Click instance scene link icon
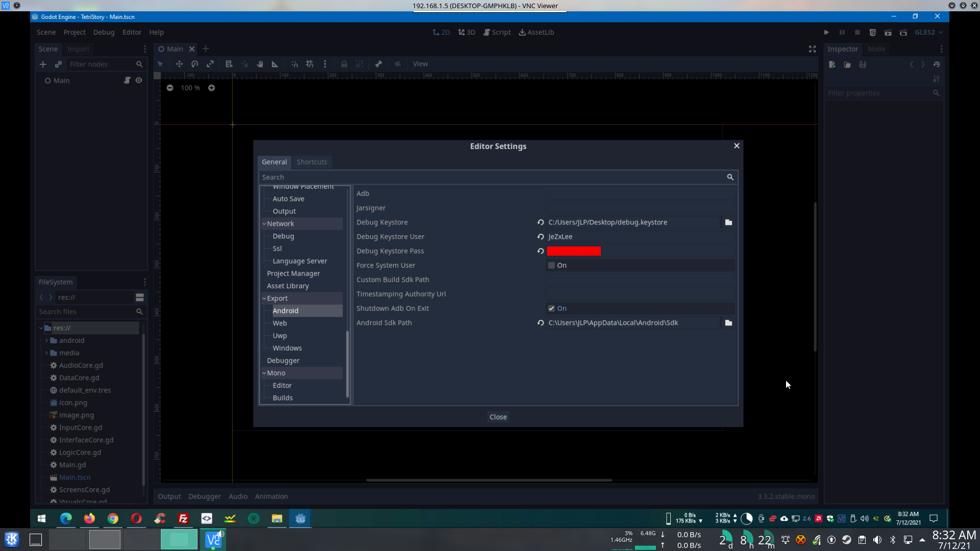 (58, 64)
